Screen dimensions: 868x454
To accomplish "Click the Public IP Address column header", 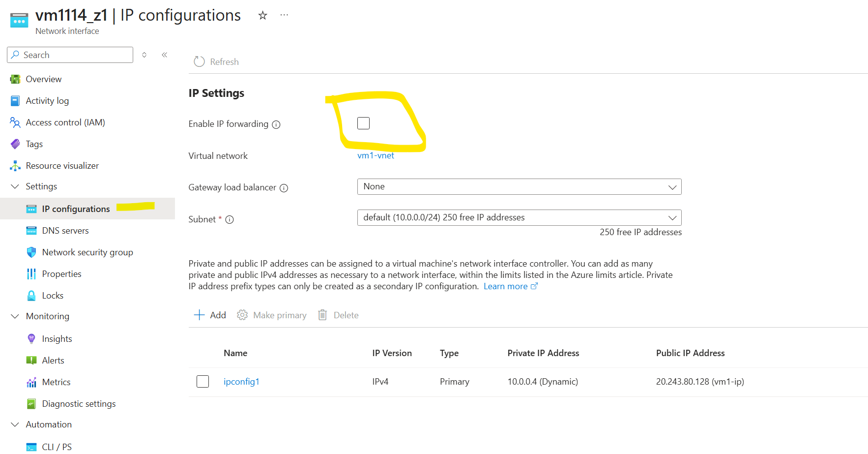I will click(x=691, y=353).
